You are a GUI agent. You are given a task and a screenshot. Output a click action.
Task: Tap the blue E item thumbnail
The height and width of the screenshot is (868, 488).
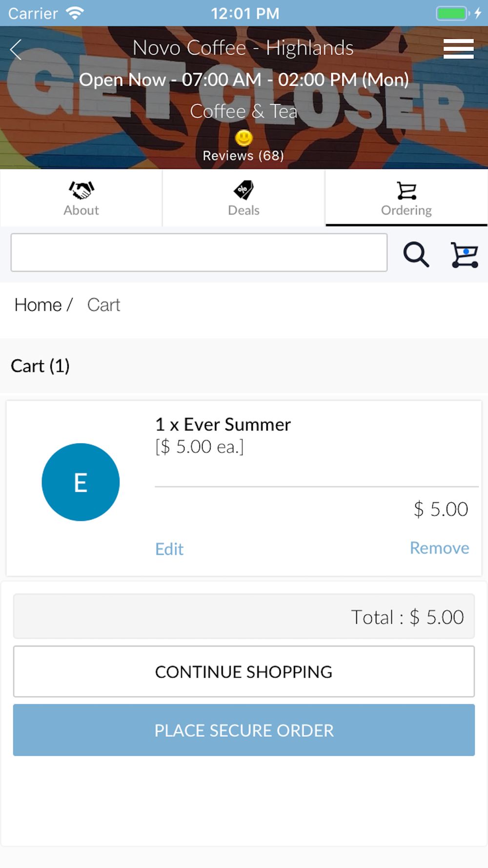tap(81, 482)
